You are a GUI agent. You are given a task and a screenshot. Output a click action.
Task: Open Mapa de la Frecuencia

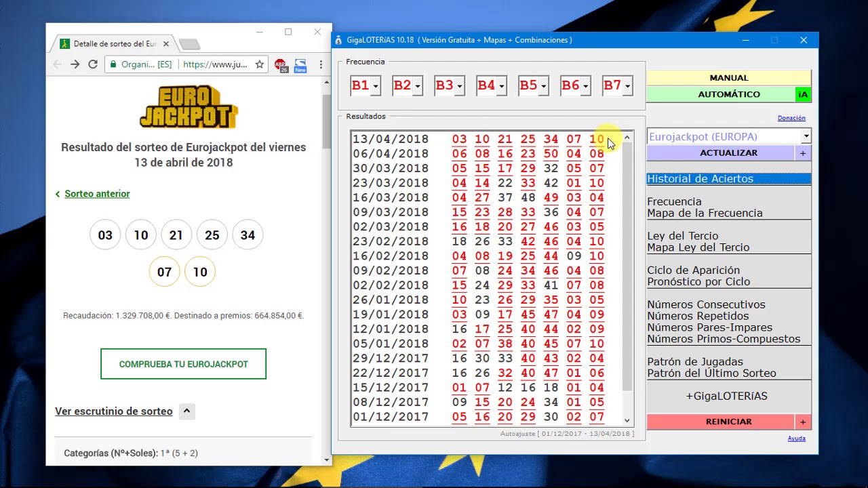pyautogui.click(x=705, y=213)
